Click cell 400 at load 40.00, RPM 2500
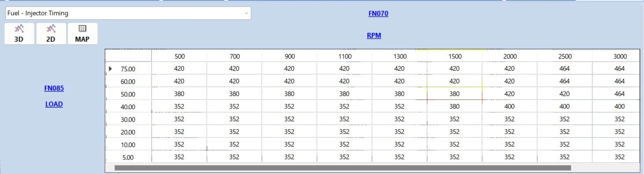644x174 pixels. (565, 106)
